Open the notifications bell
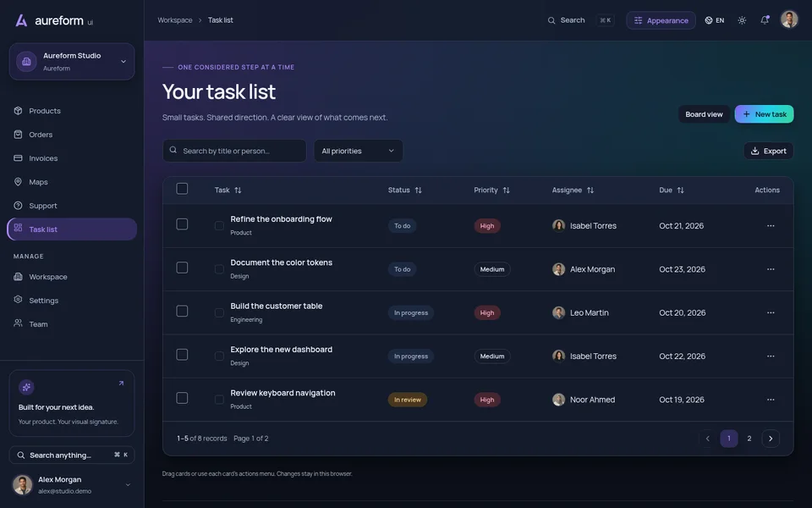Viewport: 812px width, 508px height. 765,20
